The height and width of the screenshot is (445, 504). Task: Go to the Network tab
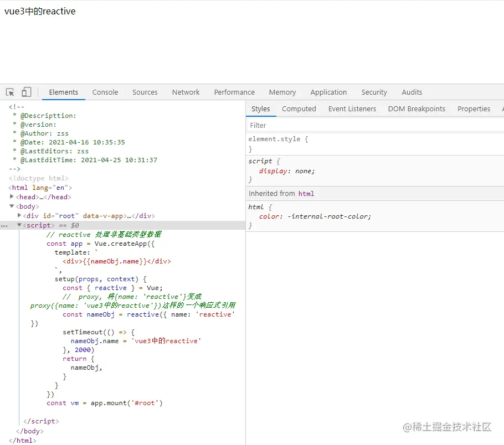click(186, 92)
